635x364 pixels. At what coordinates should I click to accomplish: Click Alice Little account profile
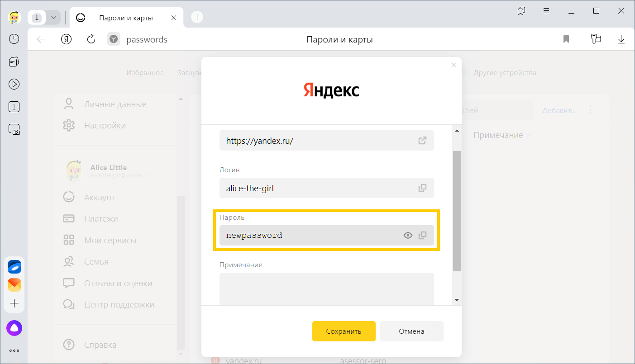pyautogui.click(x=109, y=170)
